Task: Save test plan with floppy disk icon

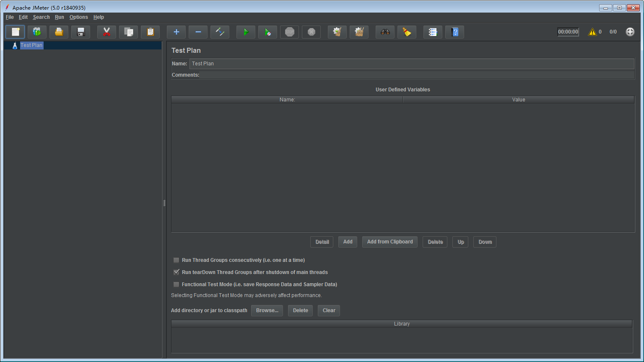Action: pos(80,32)
